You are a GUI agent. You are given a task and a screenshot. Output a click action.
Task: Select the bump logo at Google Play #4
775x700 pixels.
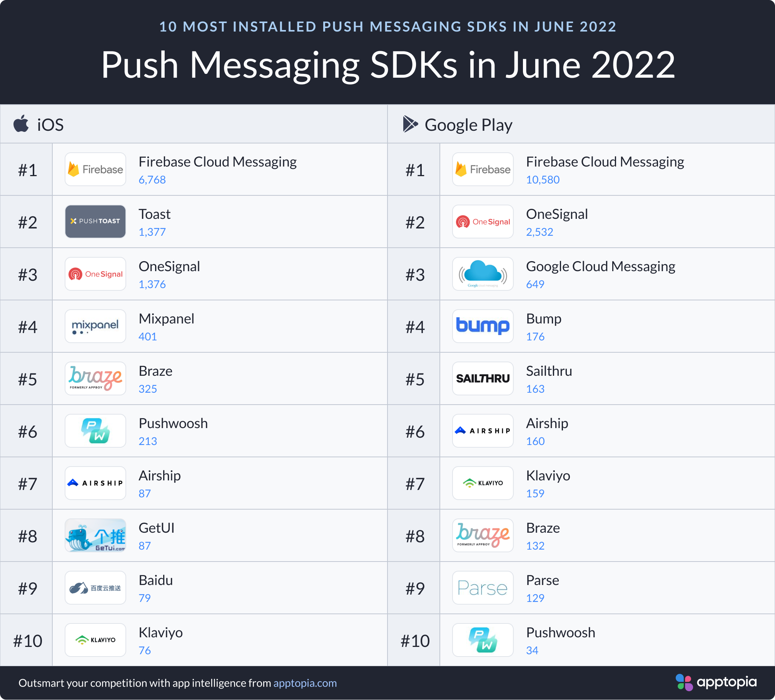coord(483,326)
